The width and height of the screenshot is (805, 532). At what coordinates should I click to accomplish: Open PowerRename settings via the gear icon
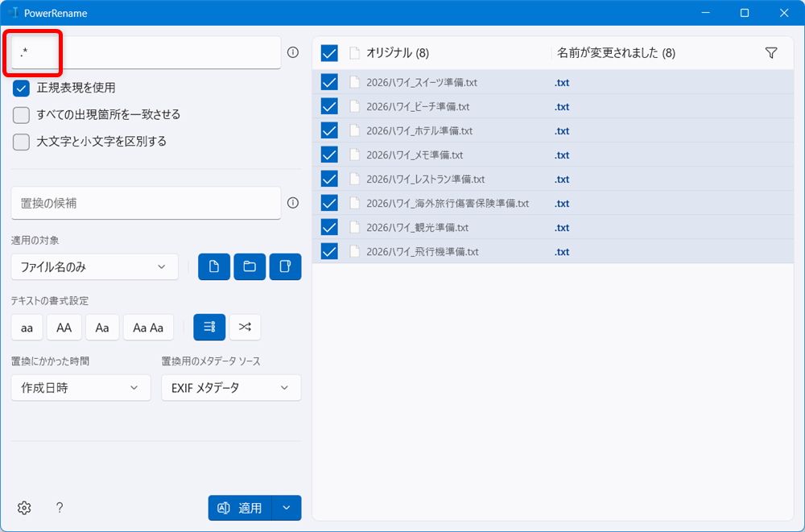[x=23, y=507]
